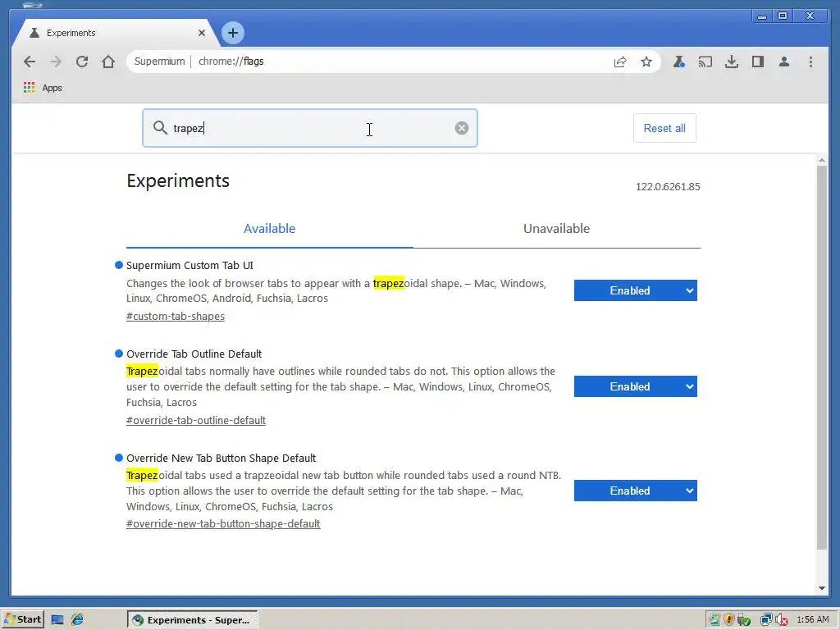The image size is (840, 630).
Task: Click the network connection tray icon
Action: point(767,620)
